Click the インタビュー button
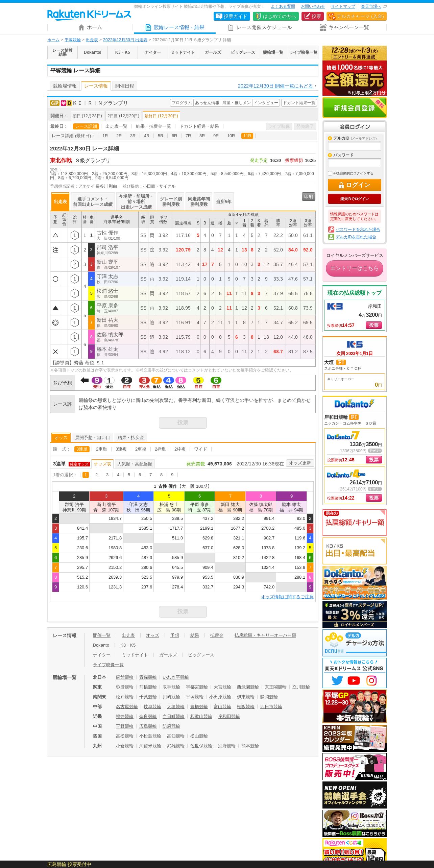This screenshot has width=434, height=868. [x=266, y=103]
